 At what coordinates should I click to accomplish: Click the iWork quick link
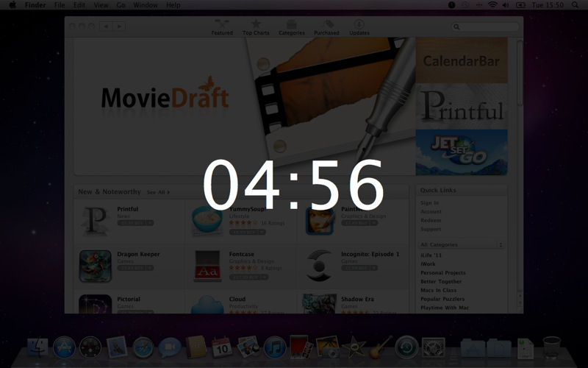tap(428, 264)
